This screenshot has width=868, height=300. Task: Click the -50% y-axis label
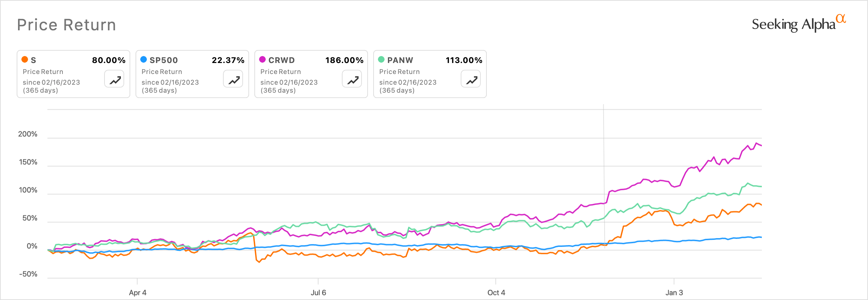click(x=28, y=274)
